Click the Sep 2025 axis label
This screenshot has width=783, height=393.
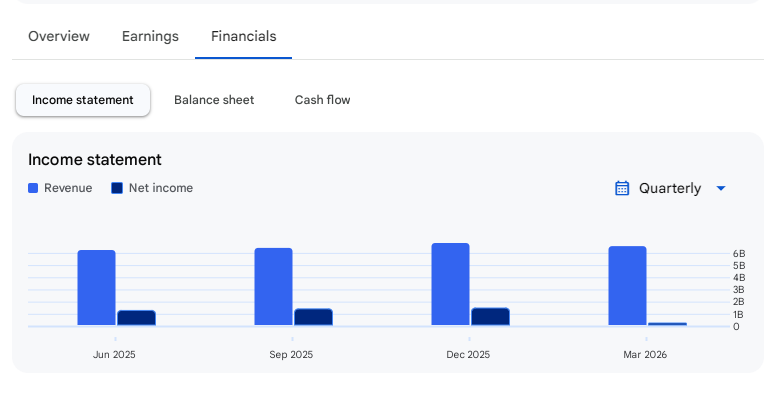click(291, 355)
